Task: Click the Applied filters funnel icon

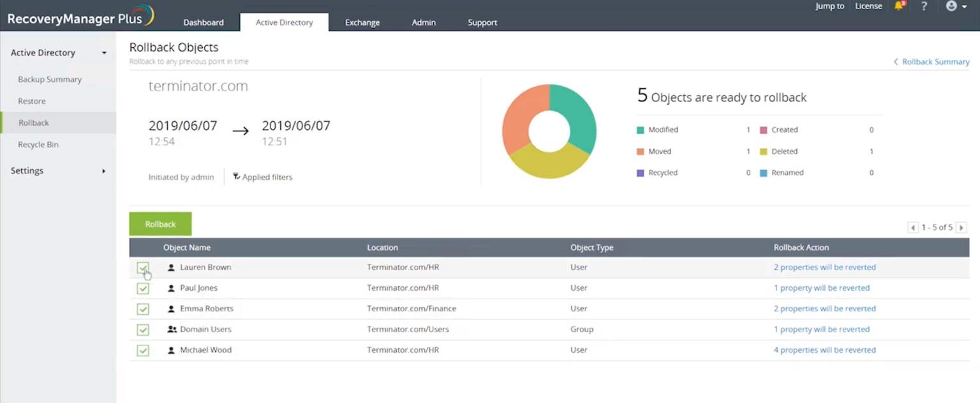Action: click(x=236, y=177)
